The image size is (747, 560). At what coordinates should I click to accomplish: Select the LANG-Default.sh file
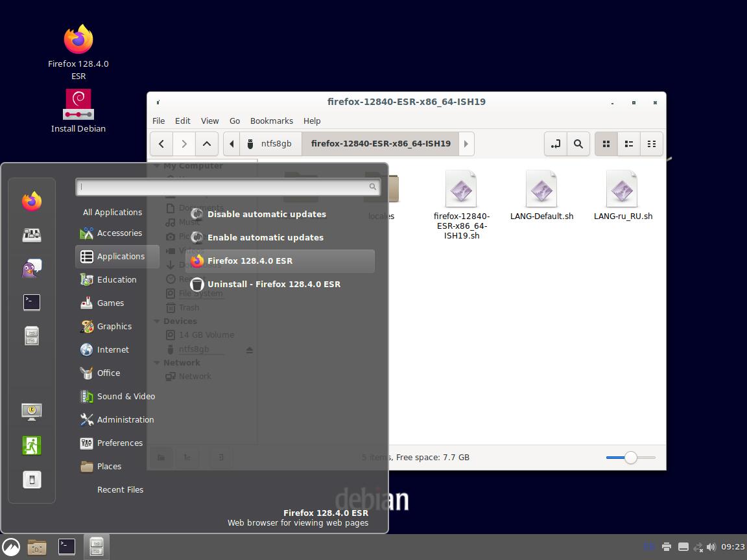[x=541, y=195]
